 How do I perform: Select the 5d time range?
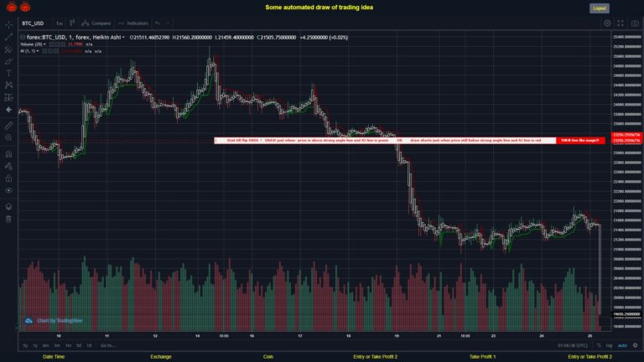pyautogui.click(x=79, y=345)
